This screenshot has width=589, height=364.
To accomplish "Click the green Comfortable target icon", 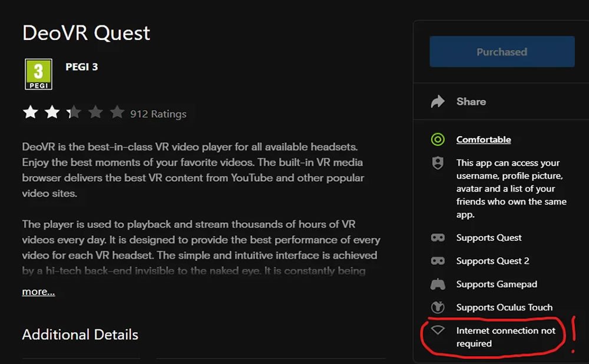I will [x=438, y=140].
